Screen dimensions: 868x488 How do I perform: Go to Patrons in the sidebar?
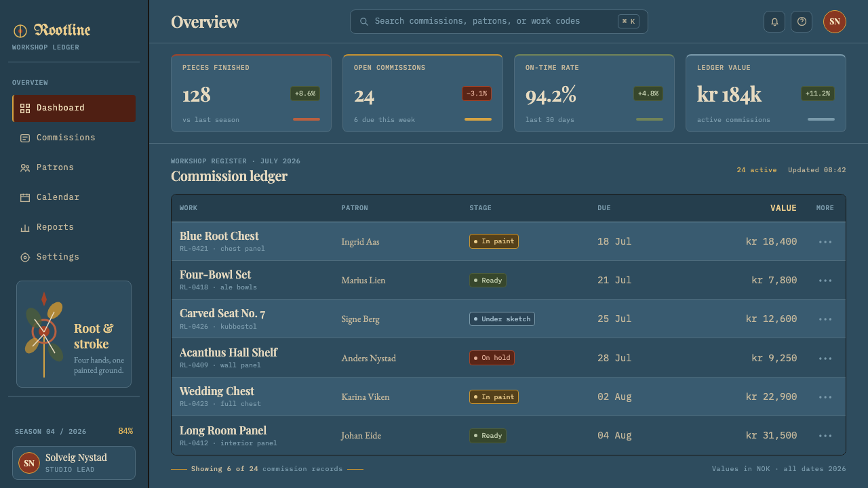click(74, 168)
